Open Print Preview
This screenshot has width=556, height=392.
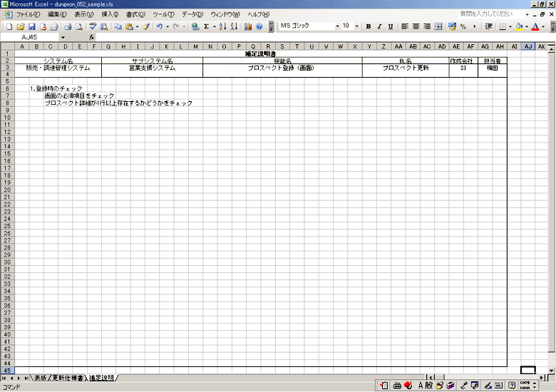pyautogui.click(x=79, y=26)
